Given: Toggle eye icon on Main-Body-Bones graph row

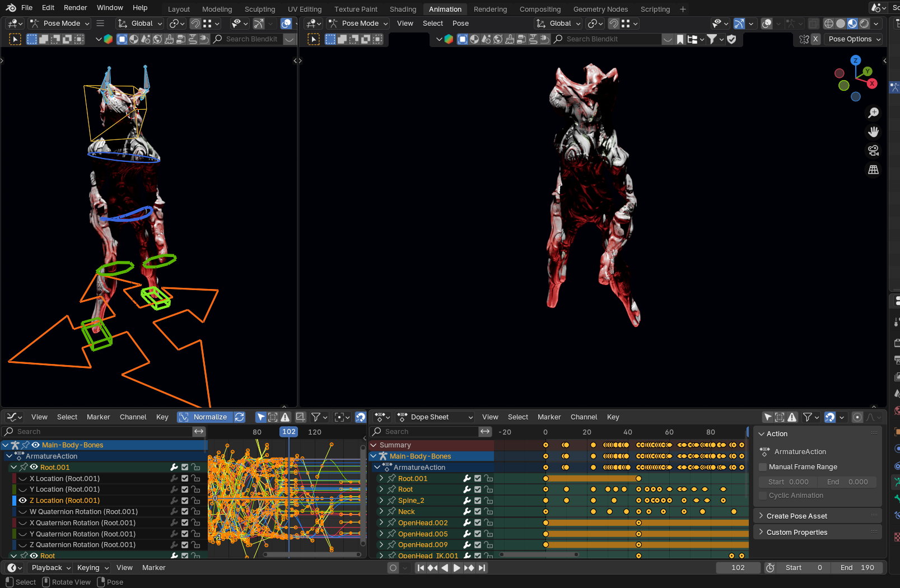Looking at the screenshot, I should click(x=36, y=445).
